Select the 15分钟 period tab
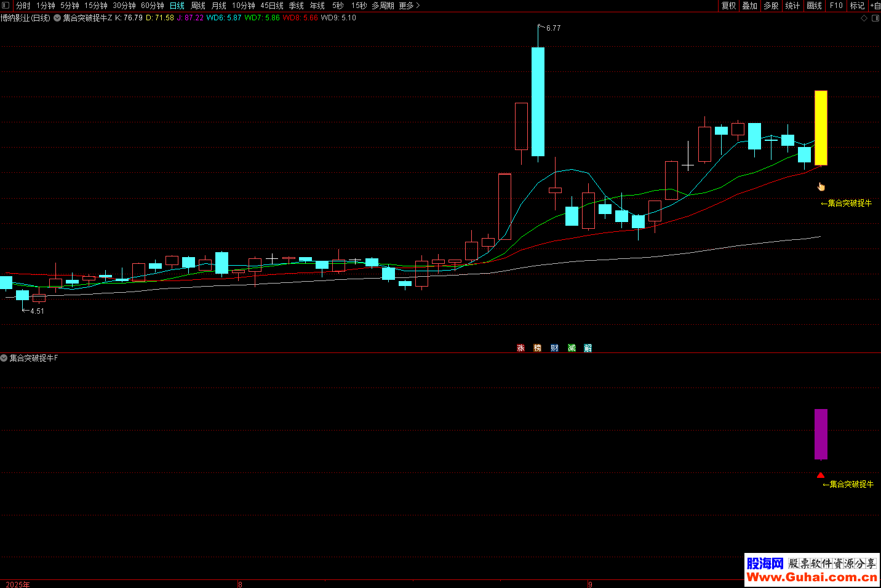Image resolution: width=881 pixels, height=588 pixels. 96,6
